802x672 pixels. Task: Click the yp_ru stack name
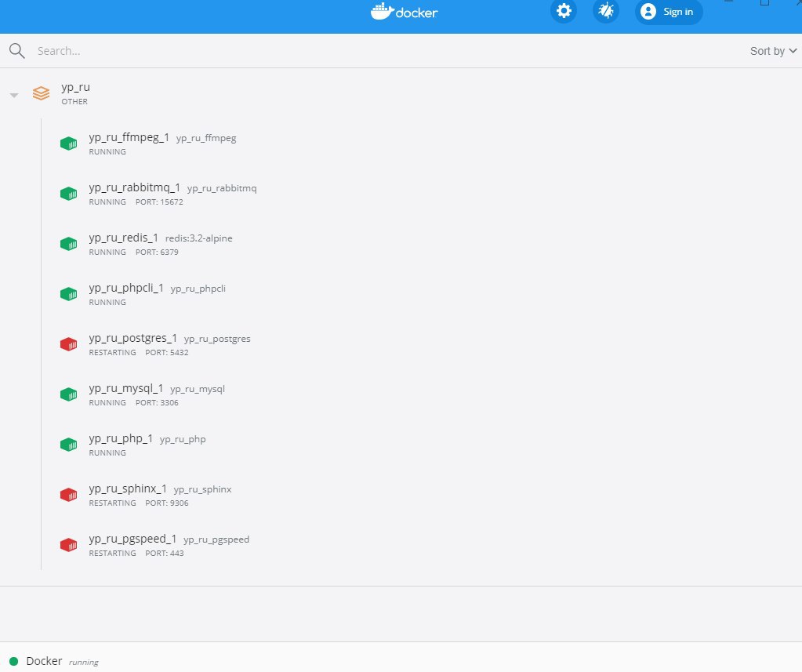76,88
